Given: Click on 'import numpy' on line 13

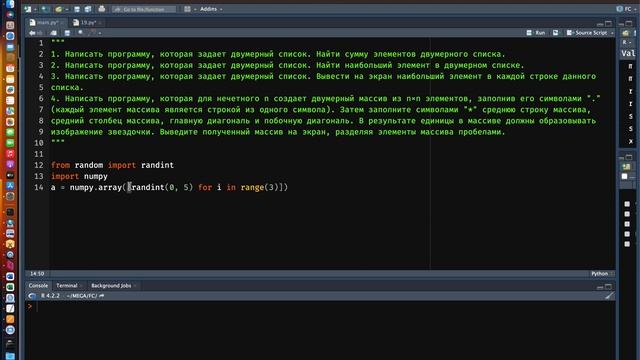Looking at the screenshot, I should coord(79,176).
